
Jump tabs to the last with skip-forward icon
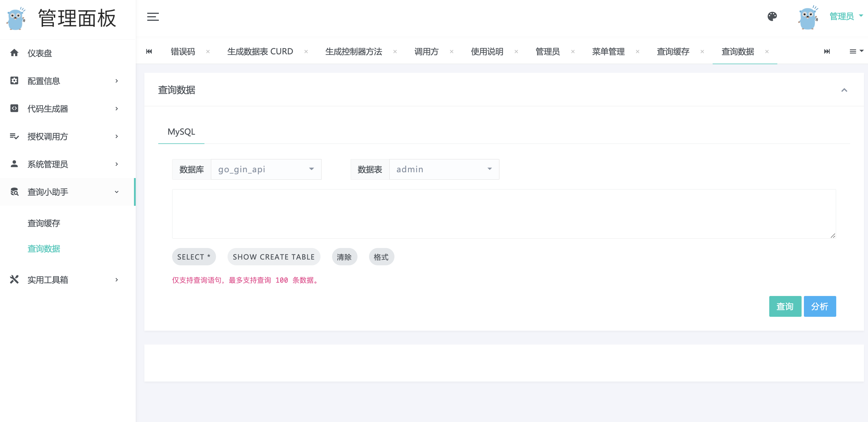[827, 51]
